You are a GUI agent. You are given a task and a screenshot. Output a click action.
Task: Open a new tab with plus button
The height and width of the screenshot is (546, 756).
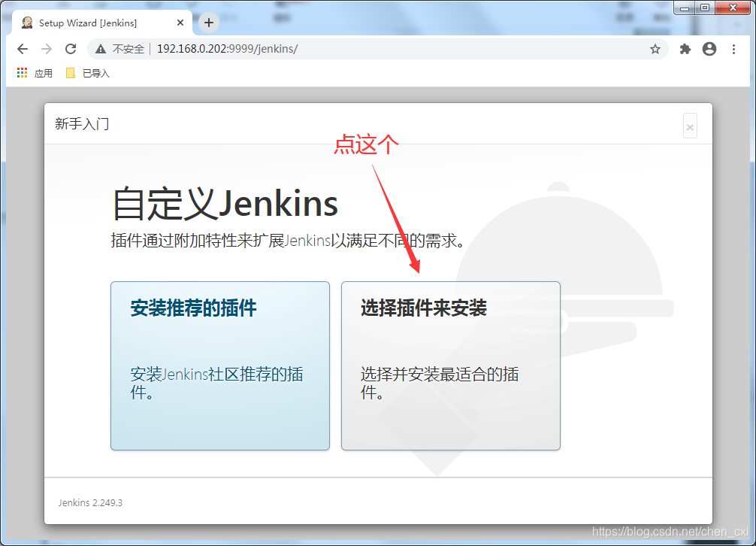(209, 23)
